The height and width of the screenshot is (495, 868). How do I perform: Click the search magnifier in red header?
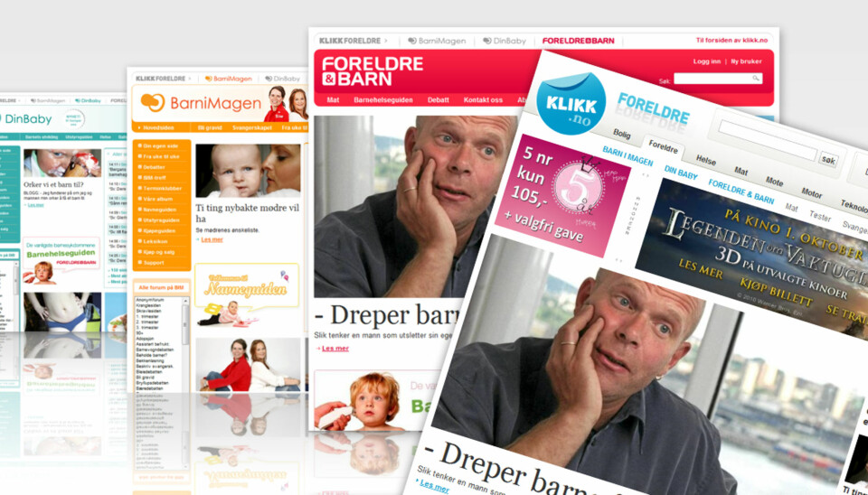point(756,79)
